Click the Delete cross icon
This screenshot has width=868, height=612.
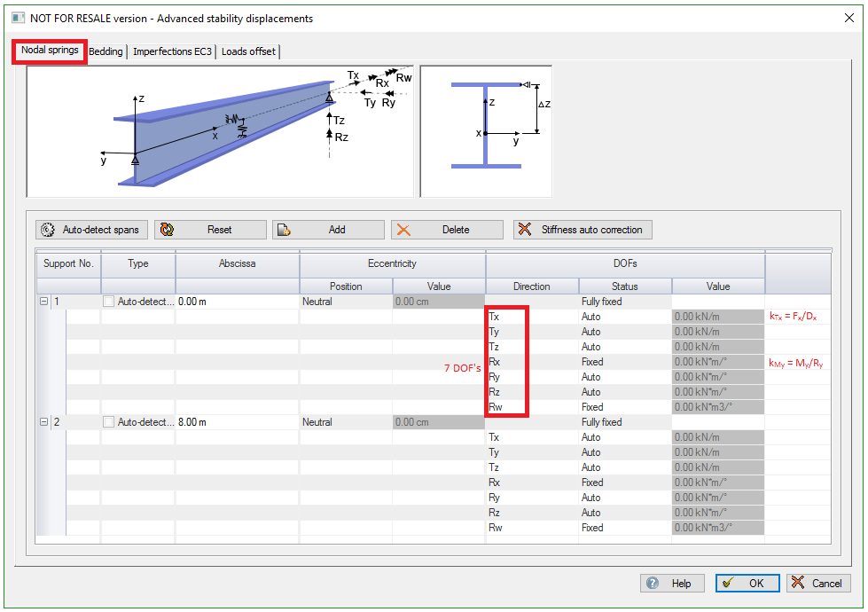click(x=403, y=230)
